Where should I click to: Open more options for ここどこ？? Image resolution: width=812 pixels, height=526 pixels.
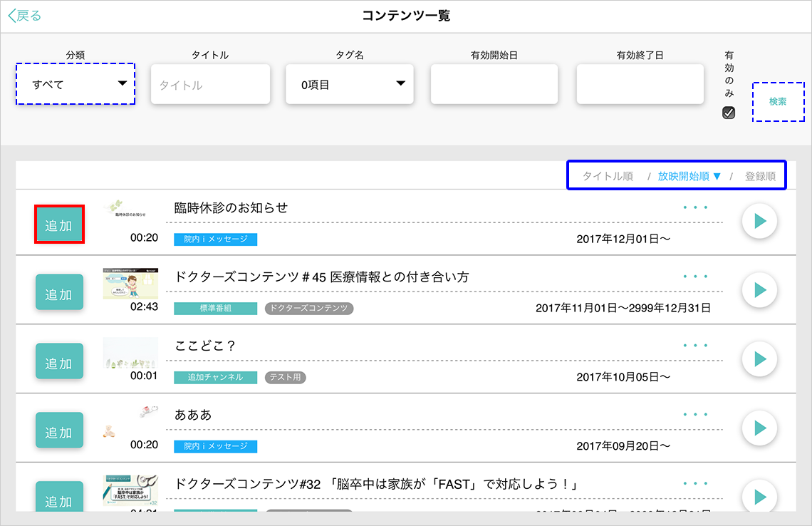(695, 345)
